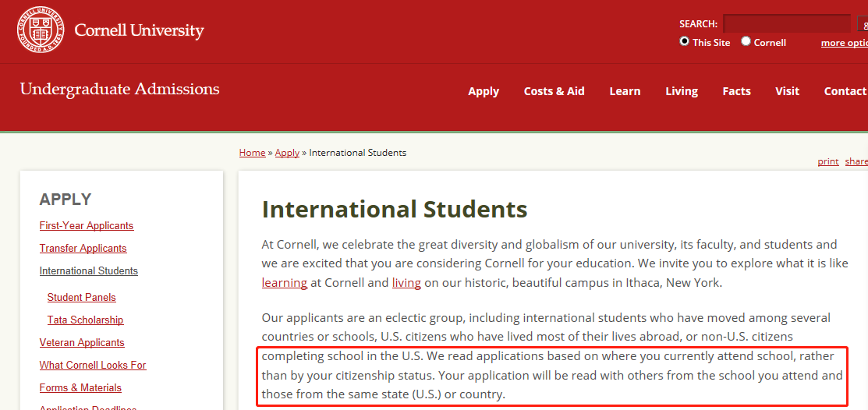The image size is (868, 410).
Task: Open the Undergraduate Admissions site title
Action: [119, 89]
